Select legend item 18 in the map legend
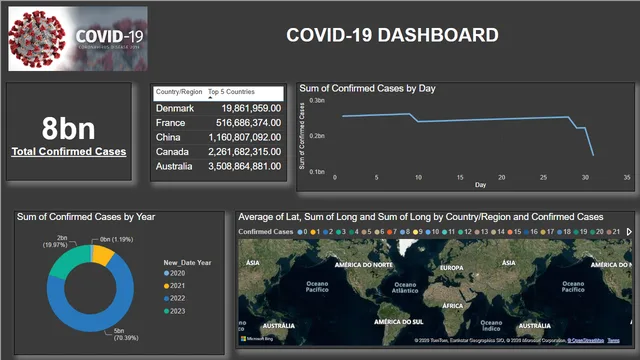 [x=564, y=232]
